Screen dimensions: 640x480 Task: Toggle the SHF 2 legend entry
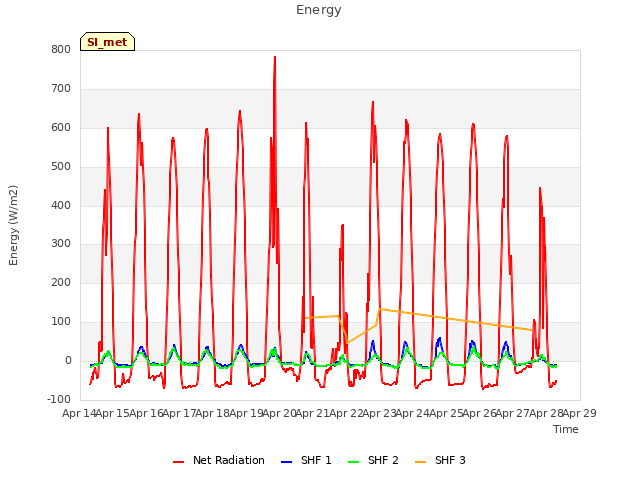click(373, 460)
